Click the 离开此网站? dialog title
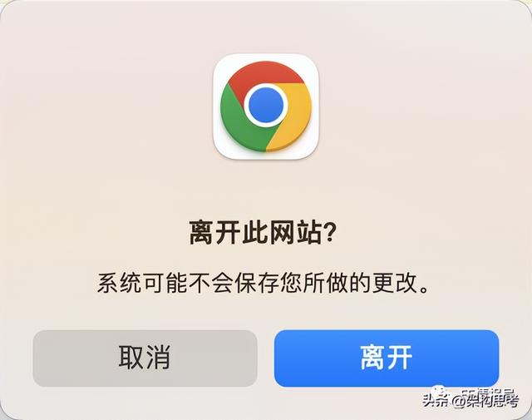This screenshot has width=532, height=420. click(x=262, y=233)
